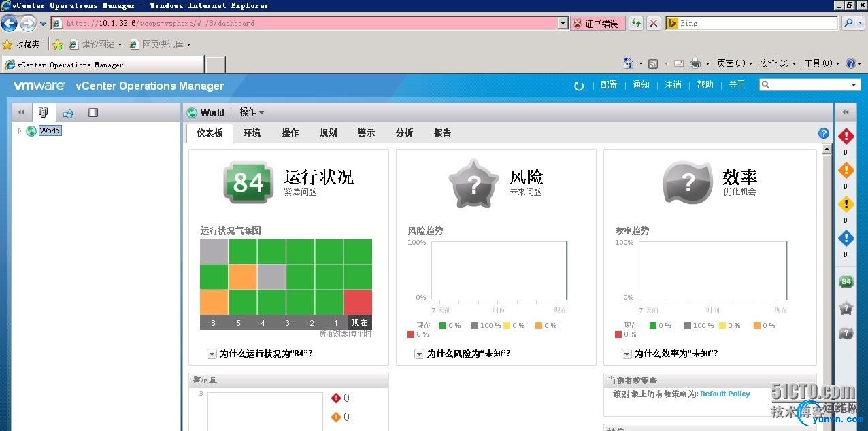Open the 操作 dropdown beside World header
Image resolution: width=868 pixels, height=431 pixels.
pyautogui.click(x=252, y=112)
